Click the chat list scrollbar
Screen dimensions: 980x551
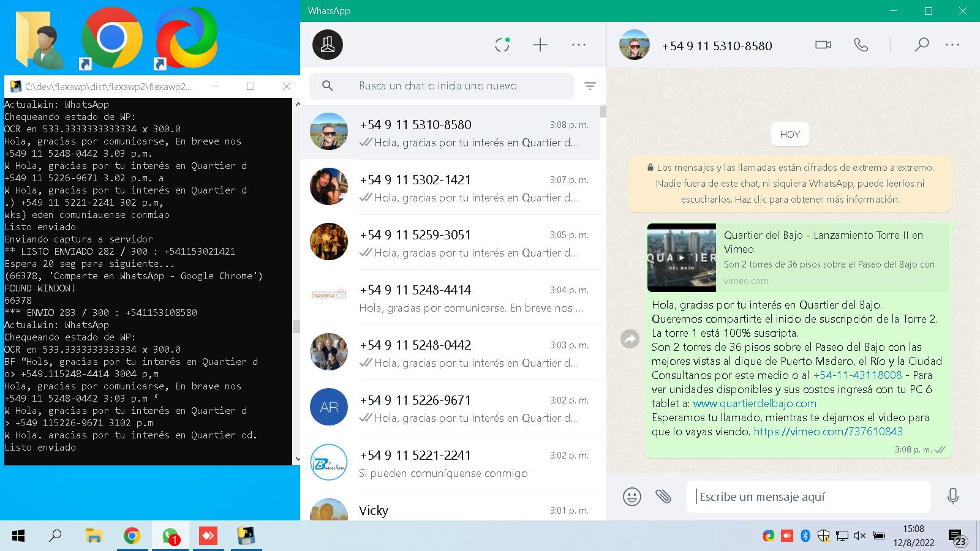603,111
